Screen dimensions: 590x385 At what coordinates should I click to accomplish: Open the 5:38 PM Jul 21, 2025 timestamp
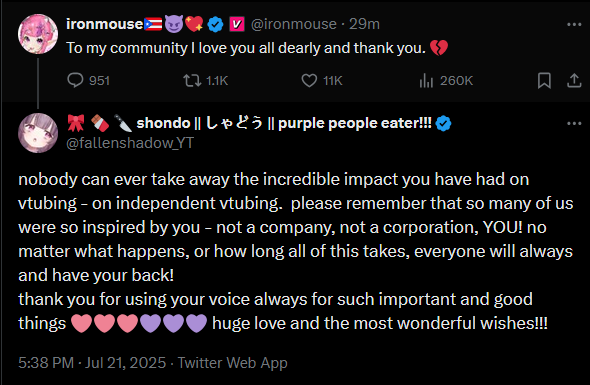pyautogui.click(x=92, y=363)
